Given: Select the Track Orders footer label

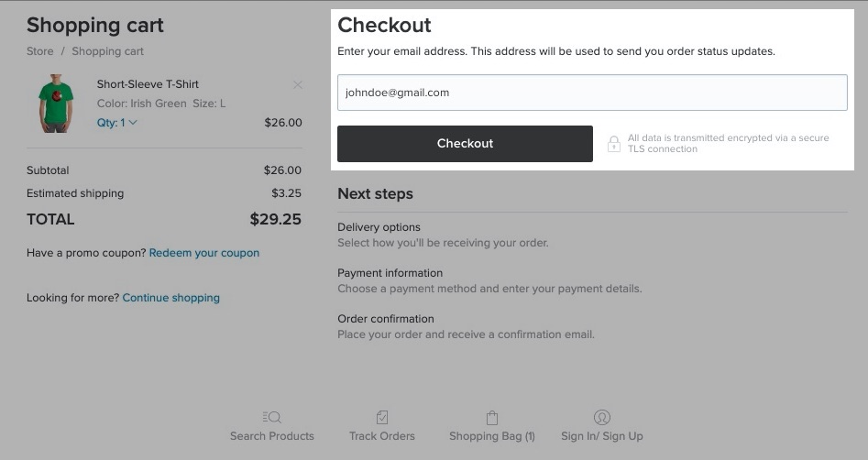Looking at the screenshot, I should click(382, 436).
